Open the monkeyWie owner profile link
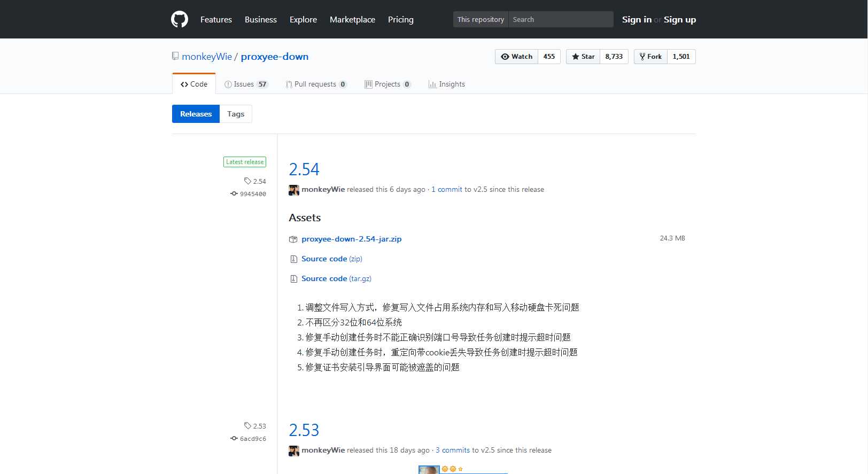Image resolution: width=868 pixels, height=474 pixels. pos(207,57)
